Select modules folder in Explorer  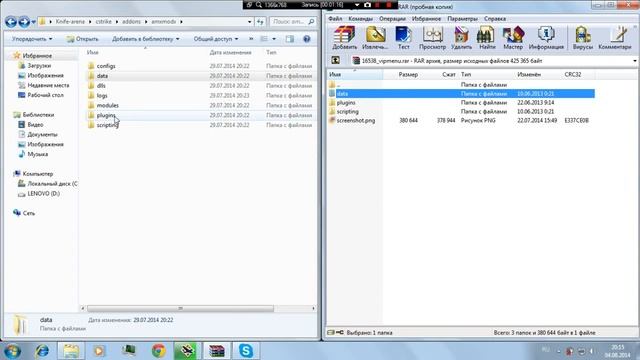[107, 105]
